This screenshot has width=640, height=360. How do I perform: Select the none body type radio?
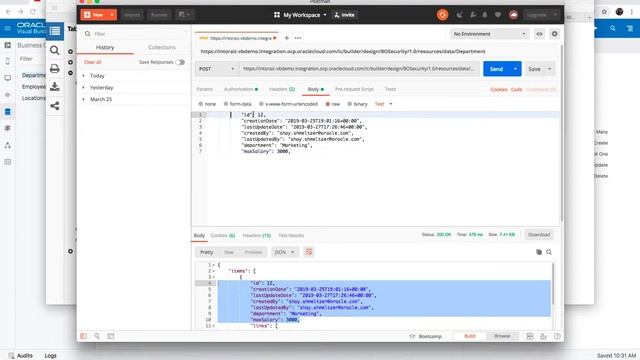(200, 104)
